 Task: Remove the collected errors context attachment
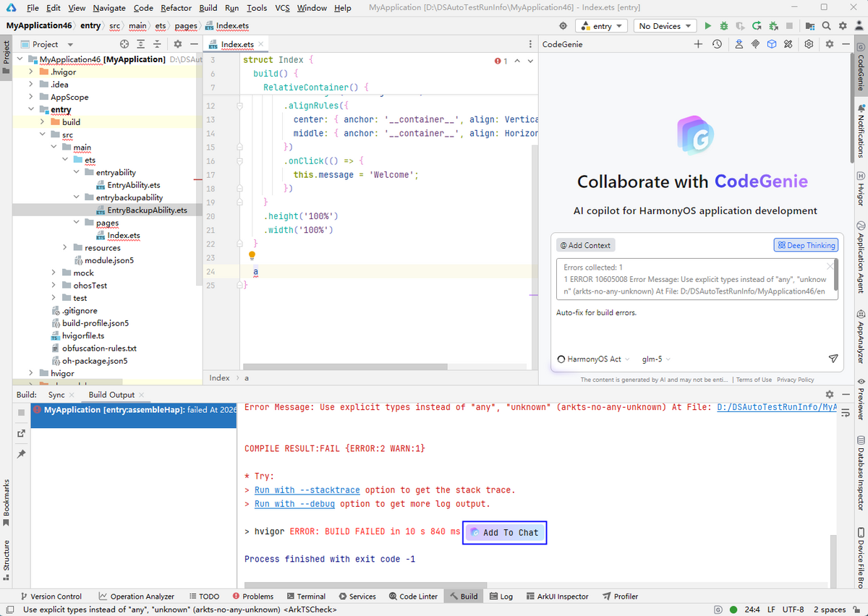click(830, 267)
